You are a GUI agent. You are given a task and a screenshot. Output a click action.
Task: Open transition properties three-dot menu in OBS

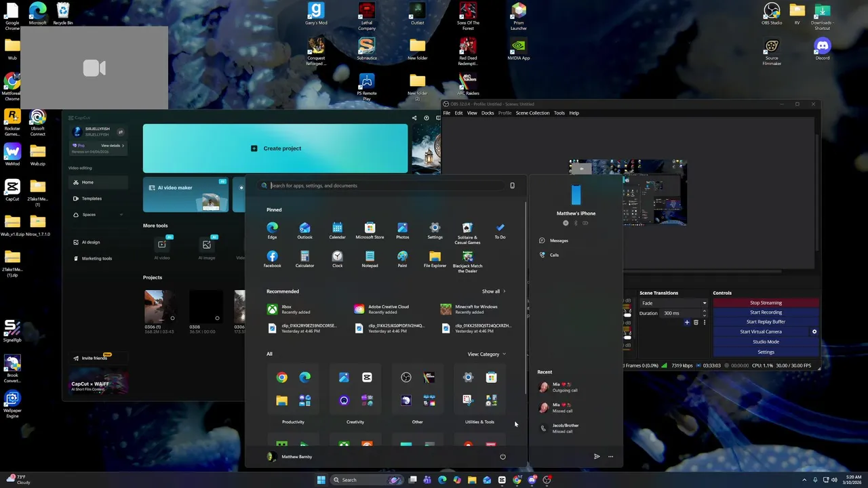pos(704,323)
